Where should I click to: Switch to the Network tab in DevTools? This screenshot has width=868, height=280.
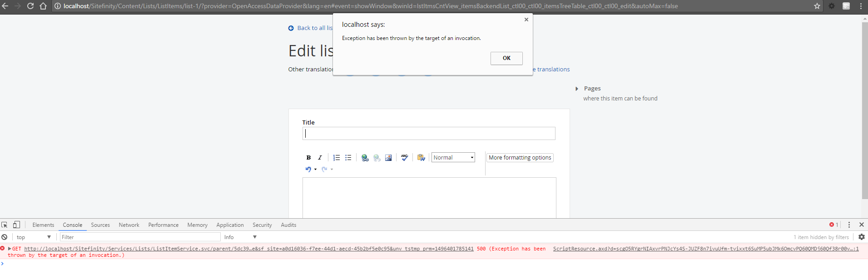tap(129, 225)
